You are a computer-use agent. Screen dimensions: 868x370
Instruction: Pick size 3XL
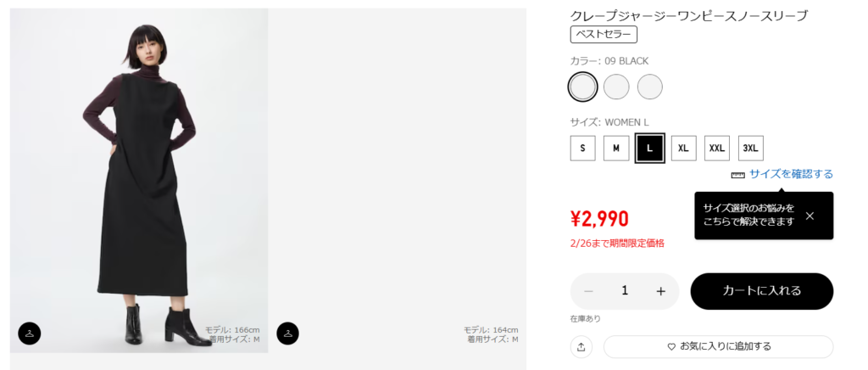[750, 148]
